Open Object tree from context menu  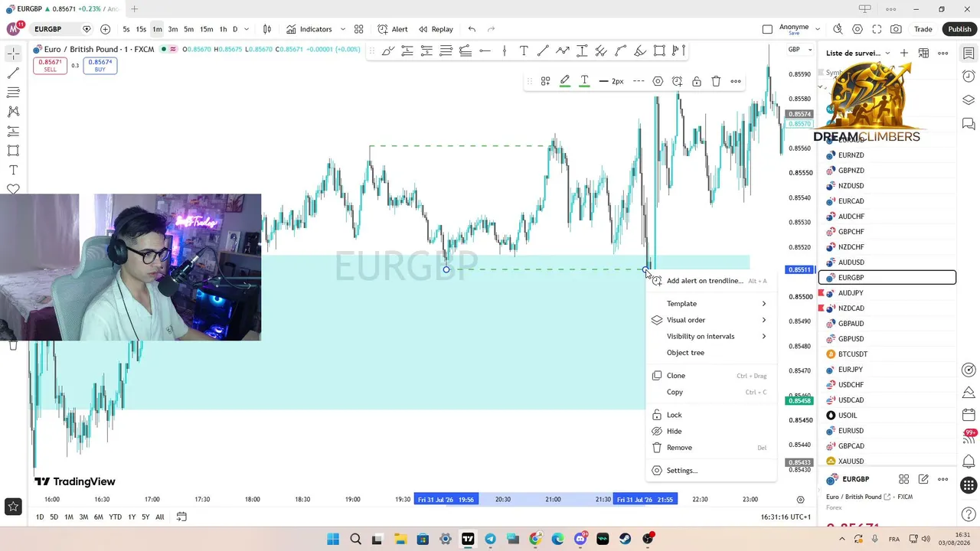click(x=711, y=353)
